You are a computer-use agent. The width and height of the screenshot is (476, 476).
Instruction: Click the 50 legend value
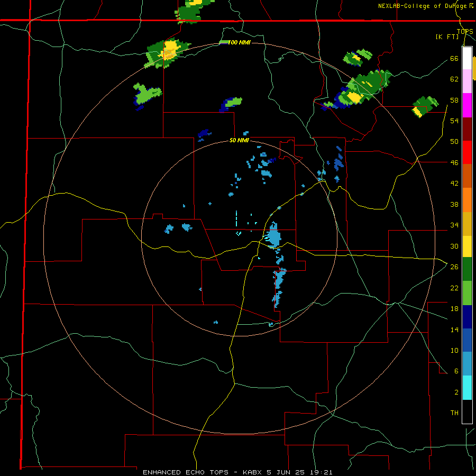pyautogui.click(x=454, y=142)
